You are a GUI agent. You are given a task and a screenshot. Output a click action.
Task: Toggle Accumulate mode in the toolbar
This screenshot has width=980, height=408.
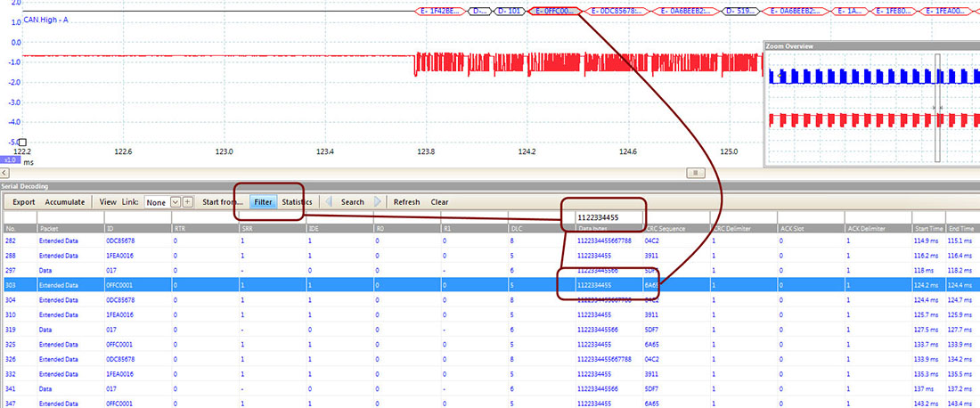[x=65, y=202]
